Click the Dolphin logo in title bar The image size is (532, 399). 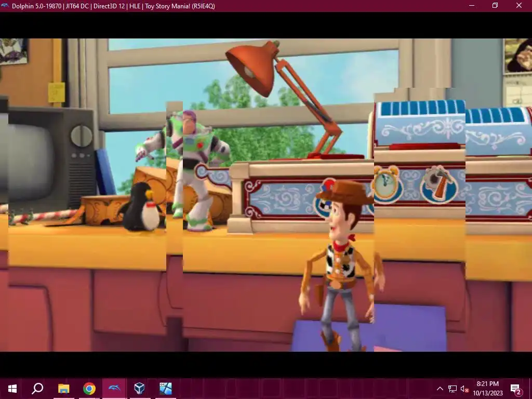5,5
